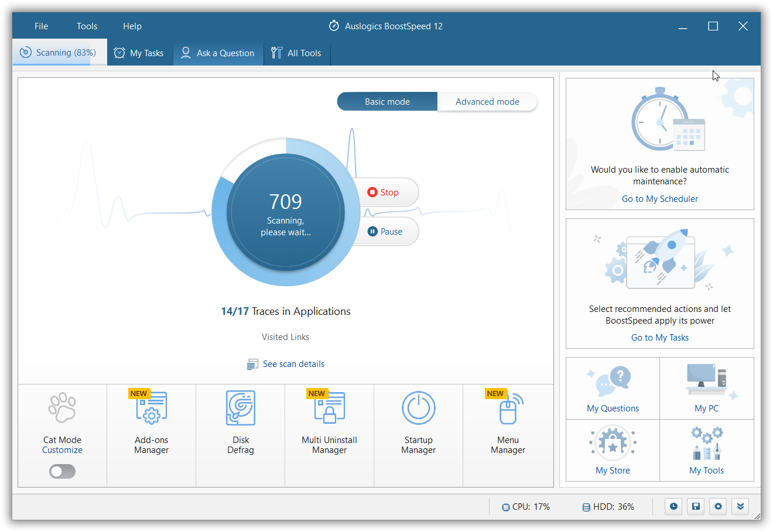Pause the running scan
Viewport: 773px width, 532px height.
[x=385, y=231]
